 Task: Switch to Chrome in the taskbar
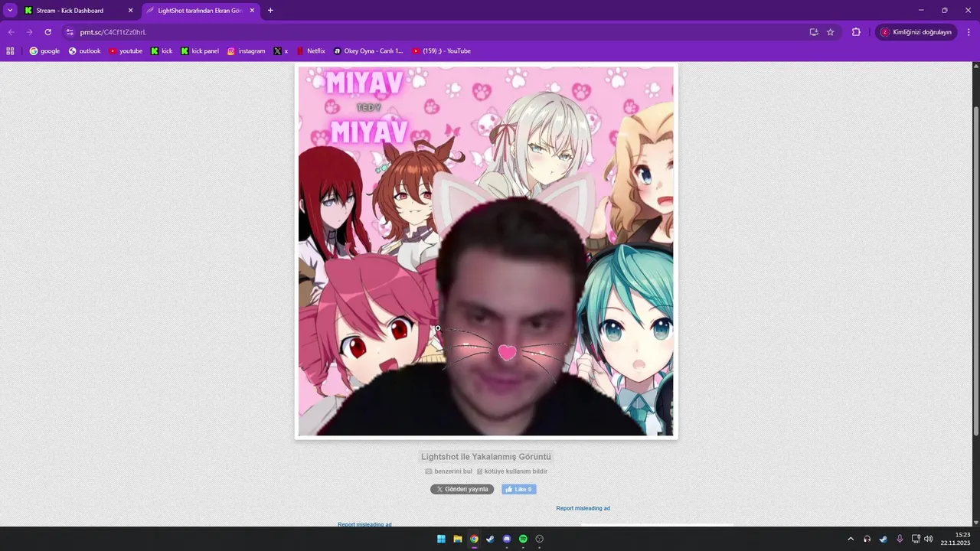[474, 539]
